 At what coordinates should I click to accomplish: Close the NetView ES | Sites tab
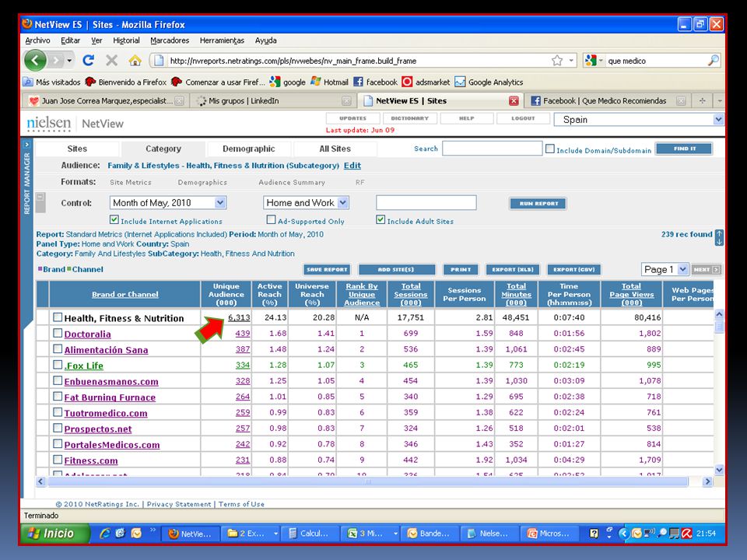coord(514,100)
